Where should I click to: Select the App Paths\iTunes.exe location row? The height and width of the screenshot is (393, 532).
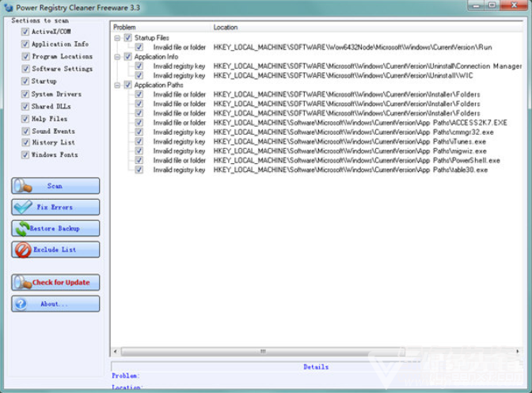[349, 141]
